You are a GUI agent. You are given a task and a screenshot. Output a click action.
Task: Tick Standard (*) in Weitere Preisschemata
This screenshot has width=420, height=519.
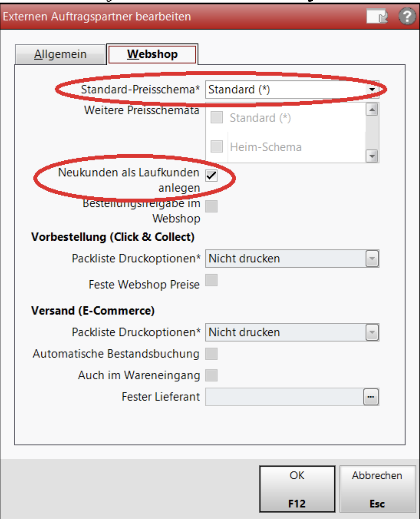click(216, 117)
